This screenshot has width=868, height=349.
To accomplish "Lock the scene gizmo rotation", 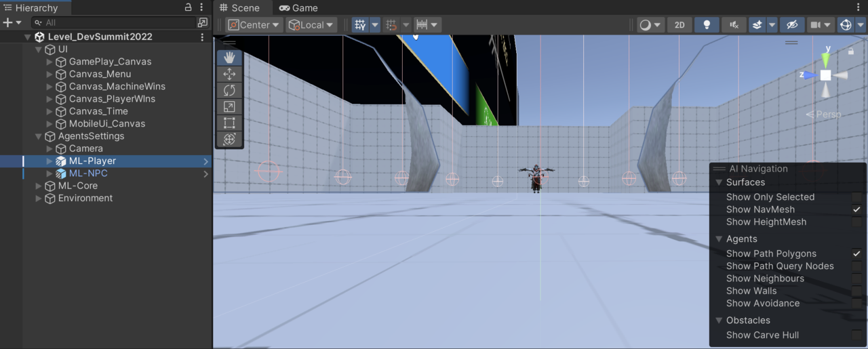I will pyautogui.click(x=851, y=51).
